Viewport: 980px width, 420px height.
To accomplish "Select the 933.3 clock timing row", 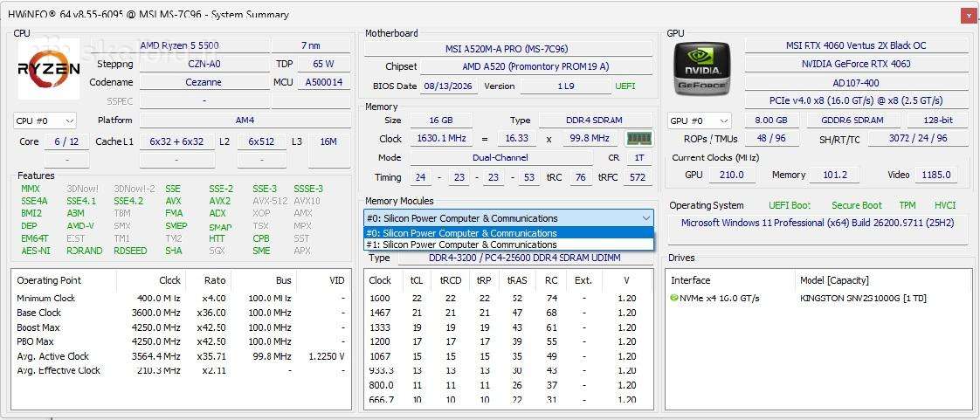I will [507, 370].
